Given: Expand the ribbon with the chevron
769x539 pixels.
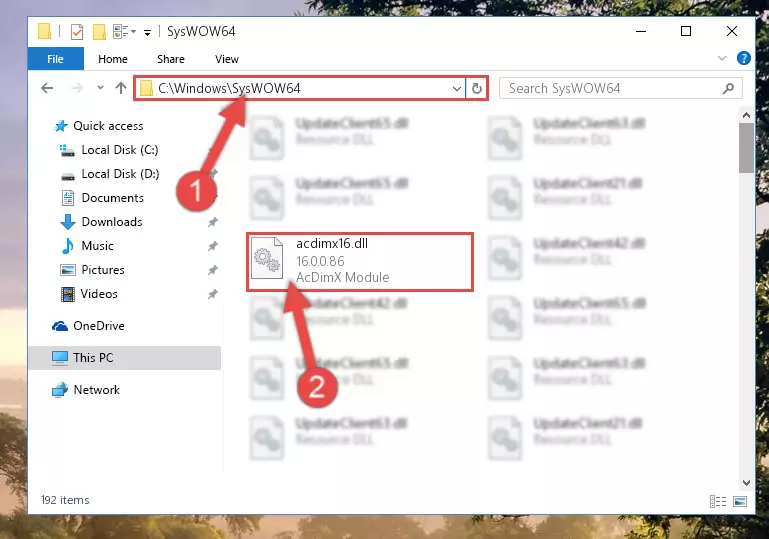Looking at the screenshot, I should point(721,58).
